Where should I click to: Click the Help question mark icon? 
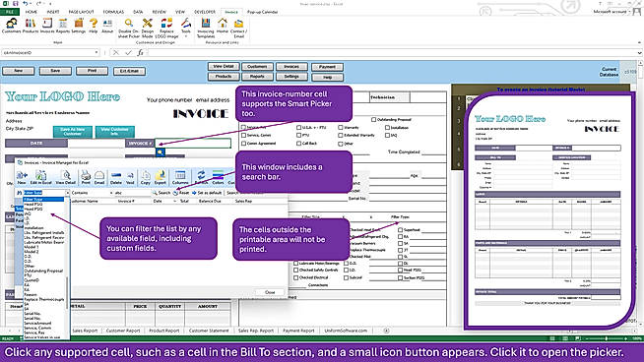[94, 26]
